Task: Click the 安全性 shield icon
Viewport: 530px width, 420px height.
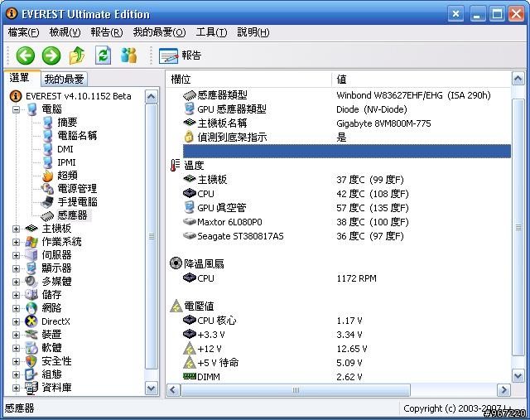Action: 31,361
